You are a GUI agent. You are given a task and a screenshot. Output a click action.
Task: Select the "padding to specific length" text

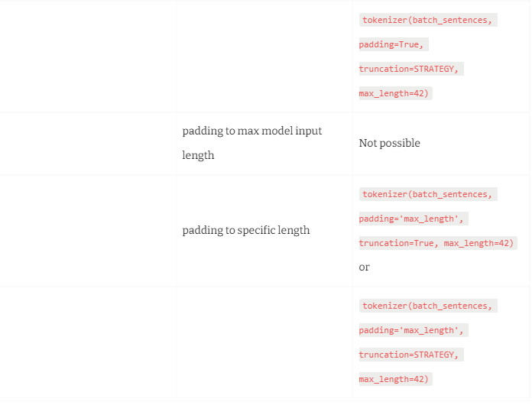(246, 230)
